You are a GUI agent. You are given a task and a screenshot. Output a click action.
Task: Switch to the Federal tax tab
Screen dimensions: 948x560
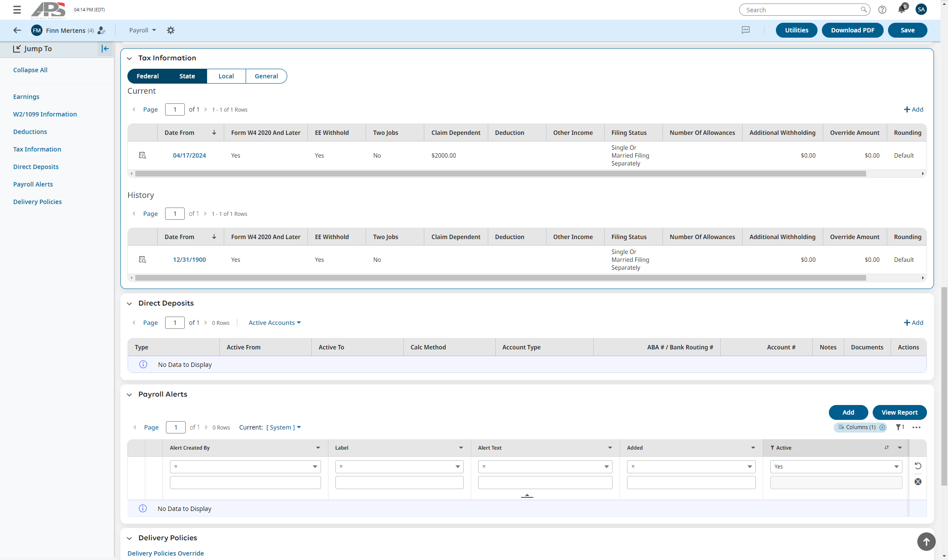pos(148,76)
